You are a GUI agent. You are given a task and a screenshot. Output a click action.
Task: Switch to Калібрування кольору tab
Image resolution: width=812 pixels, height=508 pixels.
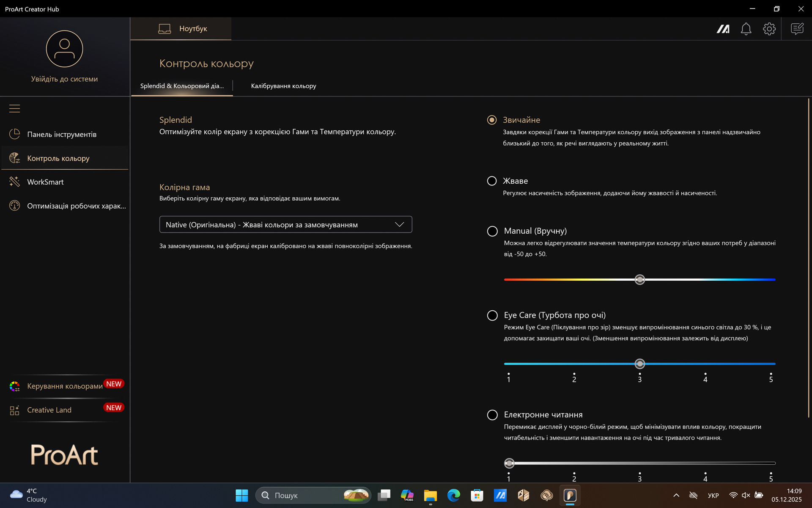click(283, 86)
